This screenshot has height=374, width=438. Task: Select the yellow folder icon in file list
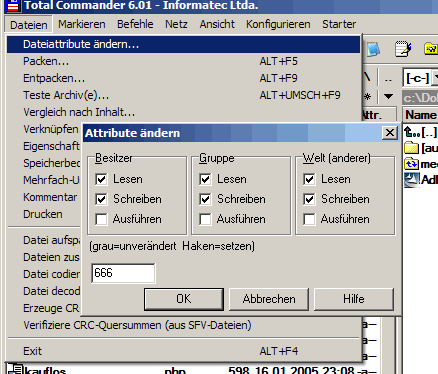(411, 148)
